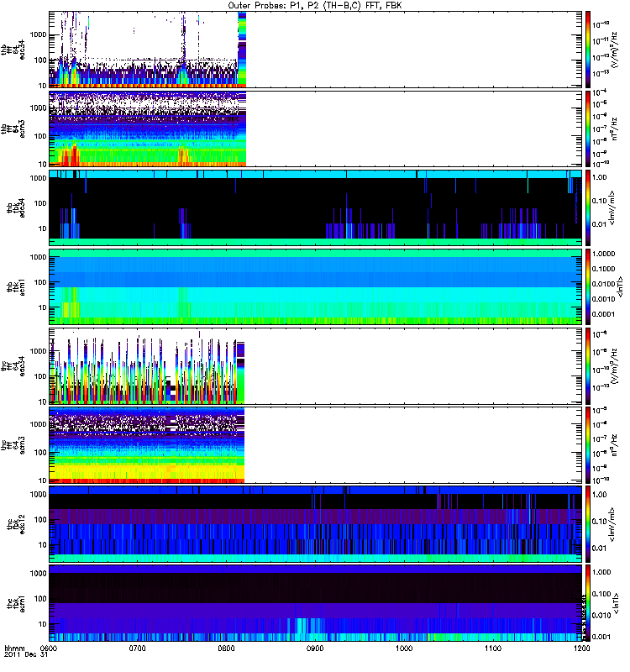630x672 pixels.
Task: Click the 1000 tick label on thb fff edc34 axis
Action: (x=38, y=34)
